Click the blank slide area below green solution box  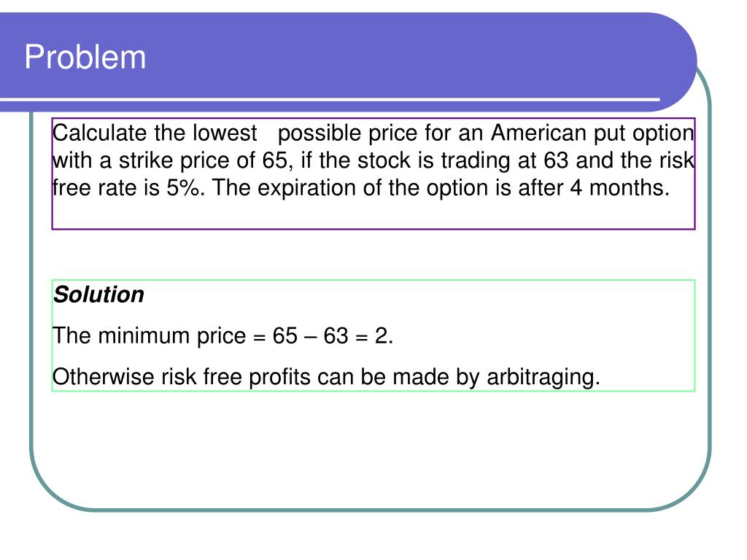tap(371, 448)
